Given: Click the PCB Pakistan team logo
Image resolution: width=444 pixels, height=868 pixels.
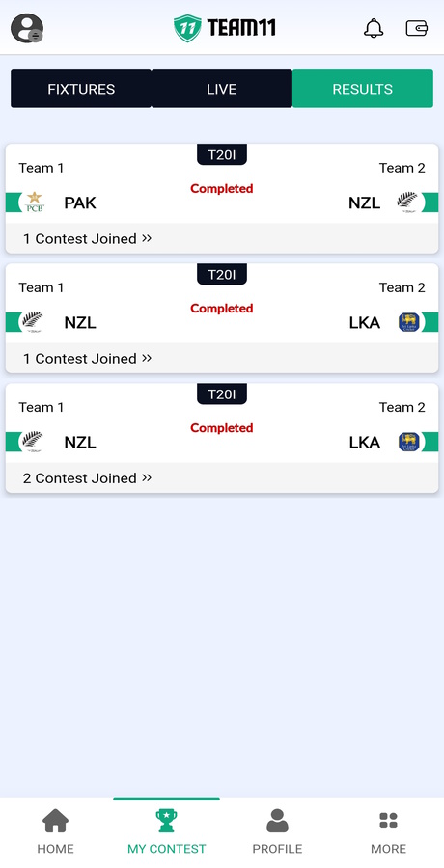Looking at the screenshot, I should [x=35, y=203].
